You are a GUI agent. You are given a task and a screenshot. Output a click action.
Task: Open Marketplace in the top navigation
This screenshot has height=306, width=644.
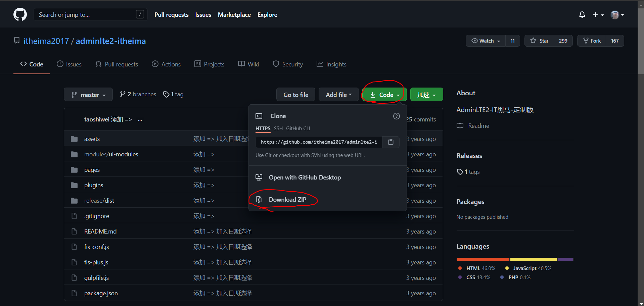234,15
